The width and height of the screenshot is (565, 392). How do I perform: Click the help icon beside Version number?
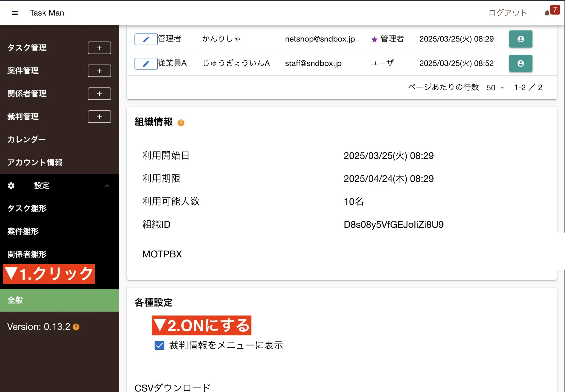tap(76, 327)
